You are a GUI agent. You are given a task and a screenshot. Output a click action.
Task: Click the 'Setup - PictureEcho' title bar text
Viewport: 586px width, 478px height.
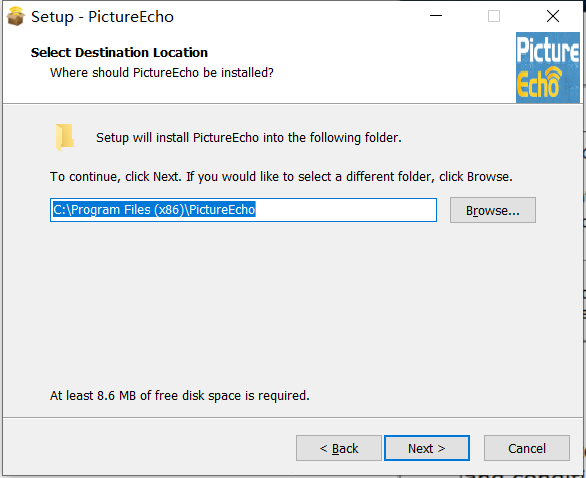(102, 17)
